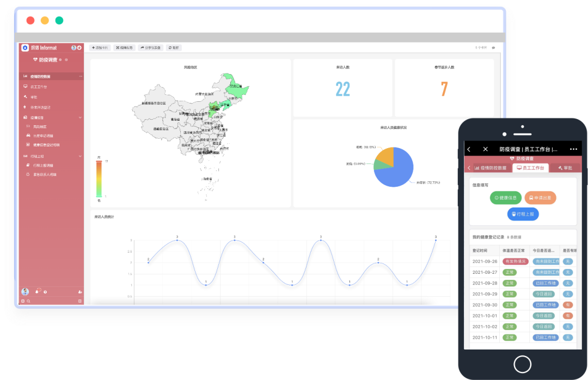Tap the blue 行程上报 button on phone
The image size is (588, 380).
(523, 214)
